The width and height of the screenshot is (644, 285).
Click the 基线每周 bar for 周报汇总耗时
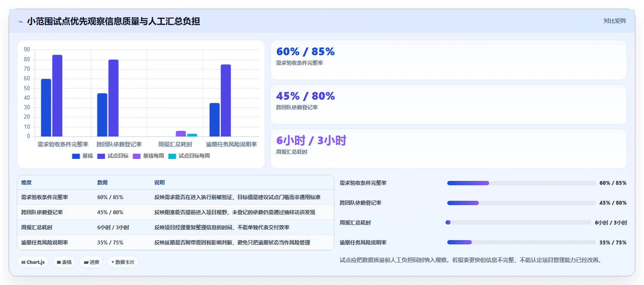(x=181, y=134)
